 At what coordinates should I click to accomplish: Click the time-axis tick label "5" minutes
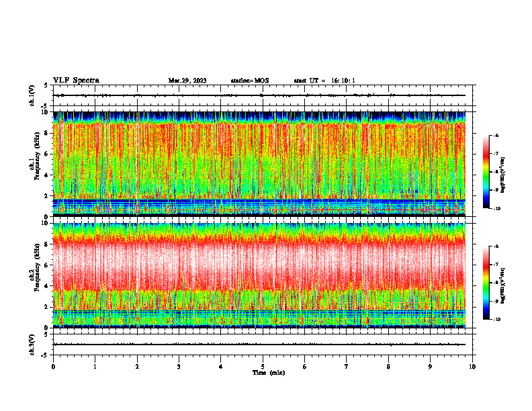(x=263, y=367)
